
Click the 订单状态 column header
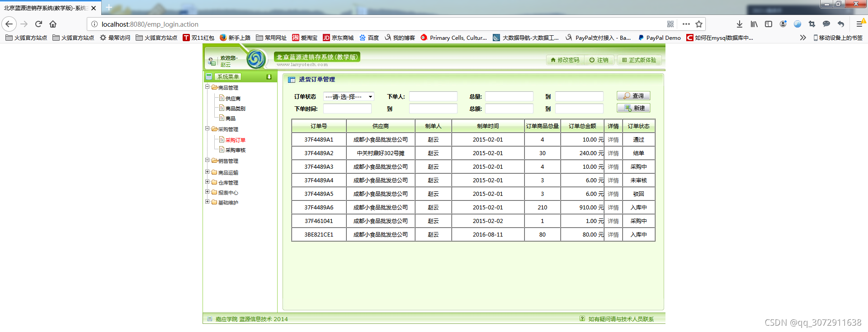[638, 126]
